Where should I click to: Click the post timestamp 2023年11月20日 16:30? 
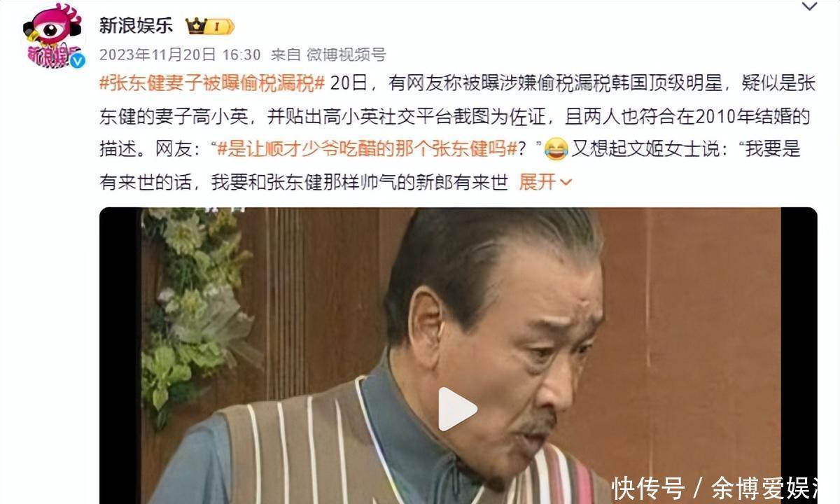[x=180, y=55]
